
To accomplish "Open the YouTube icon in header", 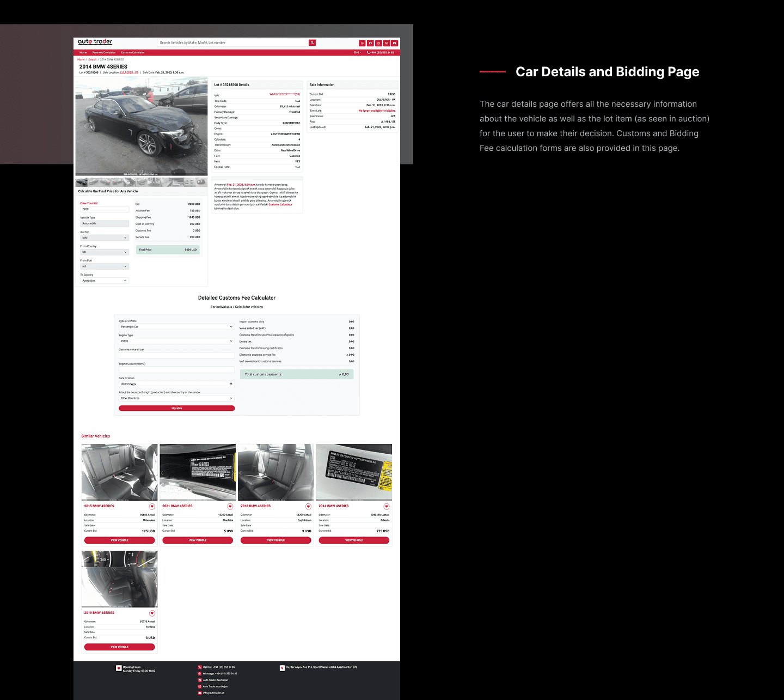I will pyautogui.click(x=395, y=43).
